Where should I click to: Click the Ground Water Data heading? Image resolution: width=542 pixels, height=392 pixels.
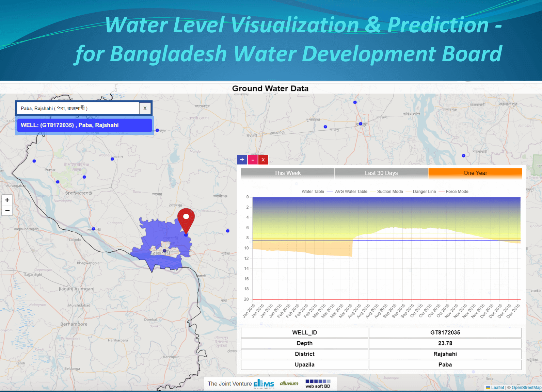270,88
